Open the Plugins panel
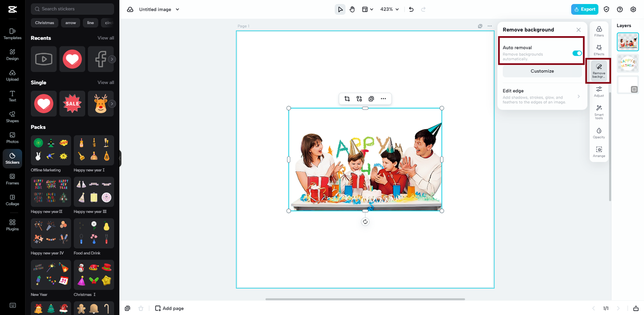Viewport: 644px width, 315px height. (12, 225)
